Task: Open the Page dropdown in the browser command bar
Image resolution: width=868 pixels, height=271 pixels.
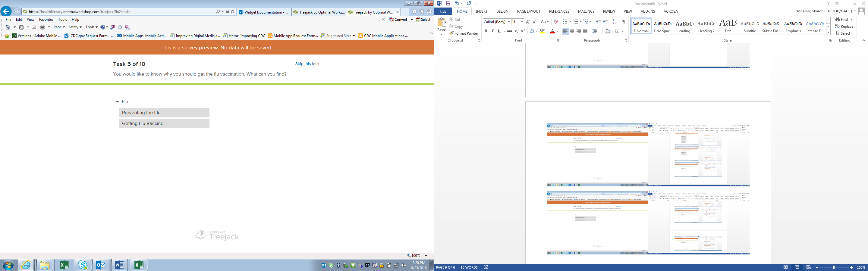Action: coord(59,27)
